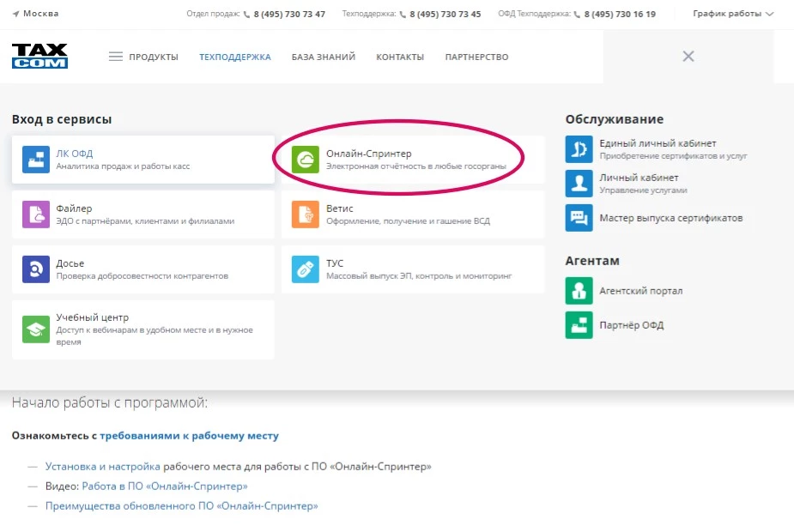Click text Массовый выпуск ЭП, контроль и мониторинг
The width and height of the screenshot is (794, 532).
tap(419, 276)
